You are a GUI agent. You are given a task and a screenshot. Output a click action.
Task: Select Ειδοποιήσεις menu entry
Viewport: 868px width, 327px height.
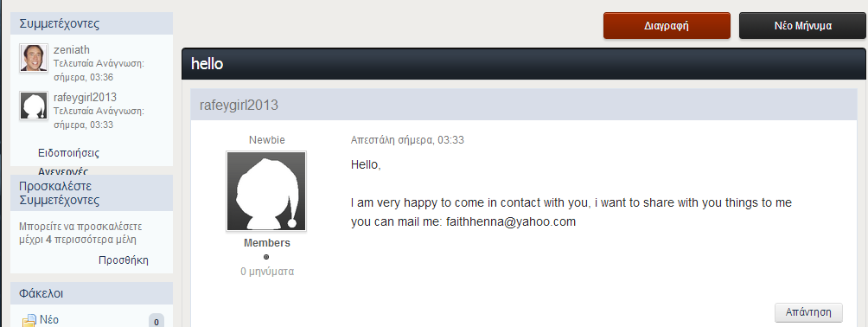(x=68, y=153)
